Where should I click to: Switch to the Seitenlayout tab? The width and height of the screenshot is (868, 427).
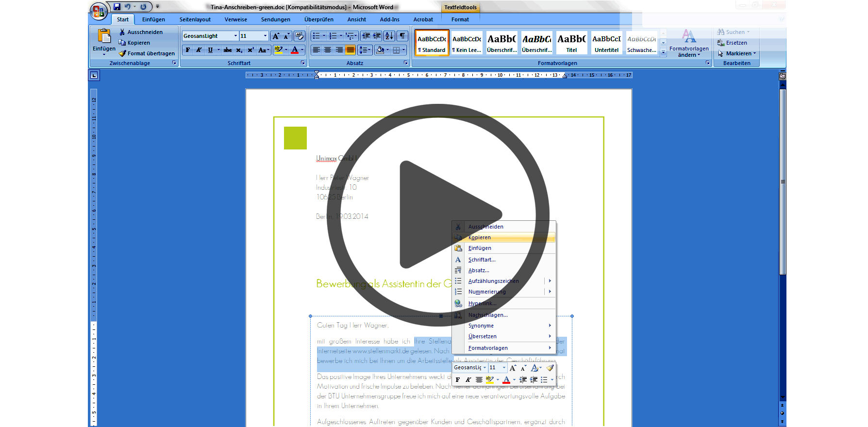pyautogui.click(x=195, y=19)
